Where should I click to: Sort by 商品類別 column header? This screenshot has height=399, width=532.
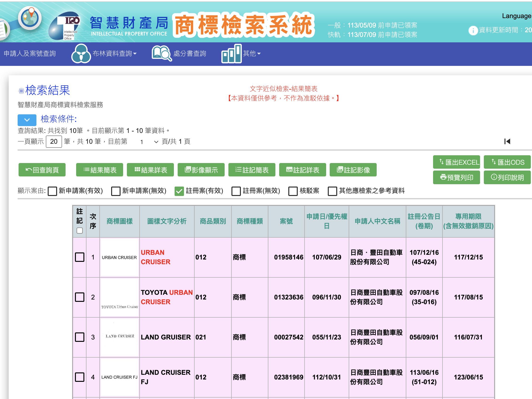213,221
